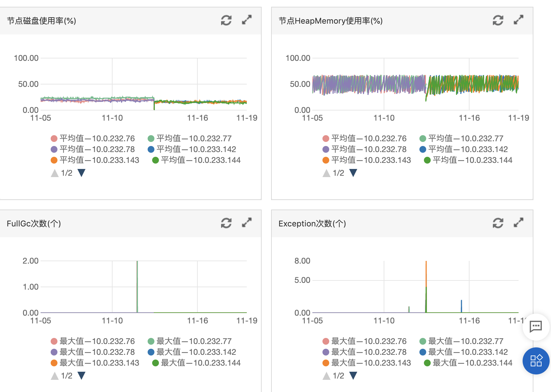Click the 1/2 page indicator in disk usage legend
The image size is (551, 392).
[67, 173]
